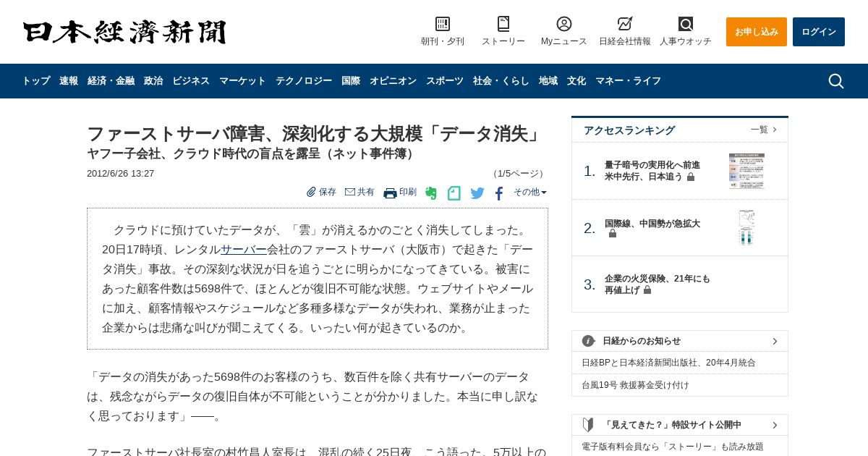Open マネー・ライフ navigation tab
868x456 pixels.
628,81
